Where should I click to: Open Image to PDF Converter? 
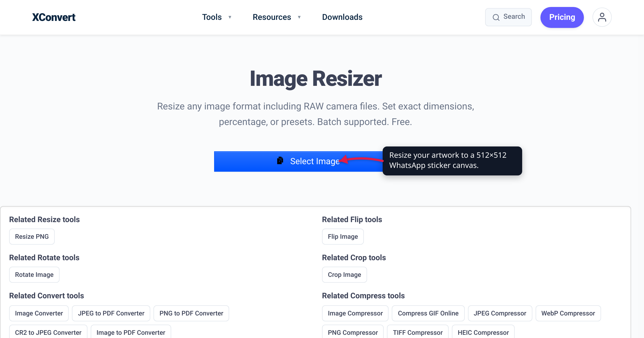tap(131, 332)
